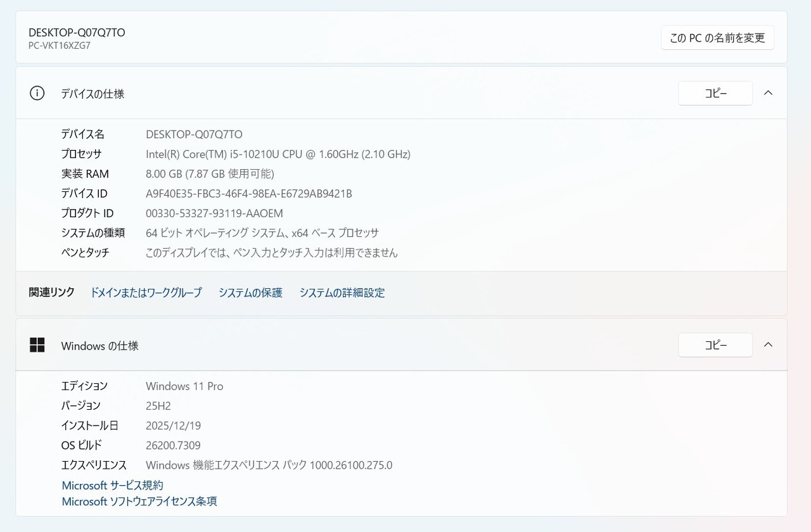Click the PC-VKT16XZG7 model text
Image resolution: width=811 pixels, height=532 pixels.
tap(60, 46)
